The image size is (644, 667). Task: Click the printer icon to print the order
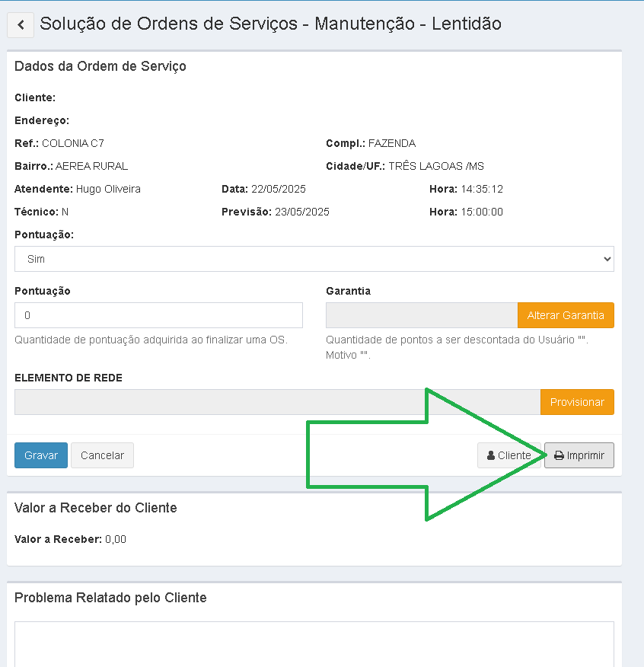[559, 455]
